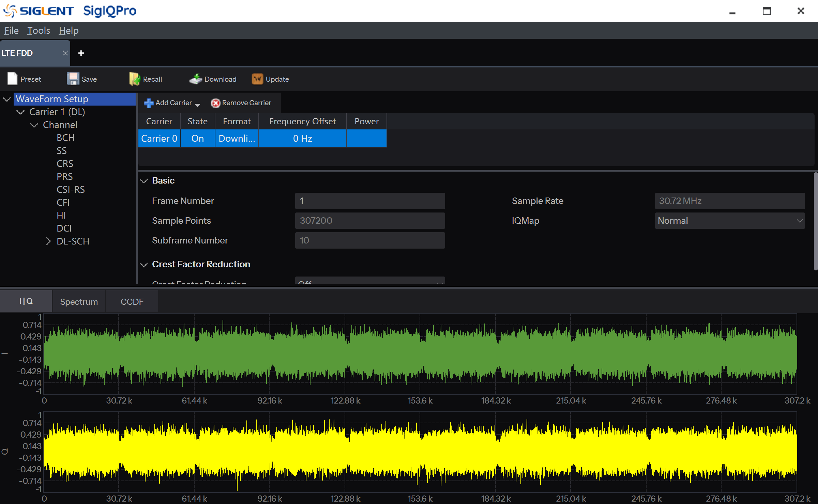Add a new tab with plus icon

81,53
